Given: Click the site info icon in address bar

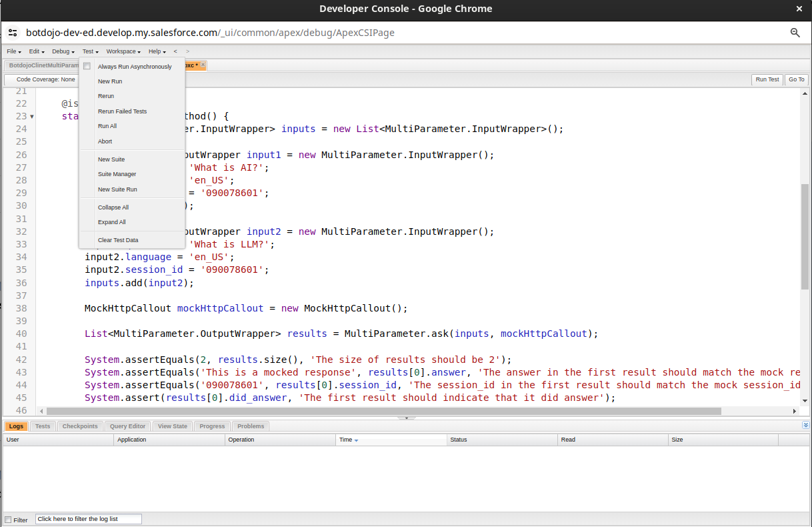Looking at the screenshot, I should coord(13,32).
